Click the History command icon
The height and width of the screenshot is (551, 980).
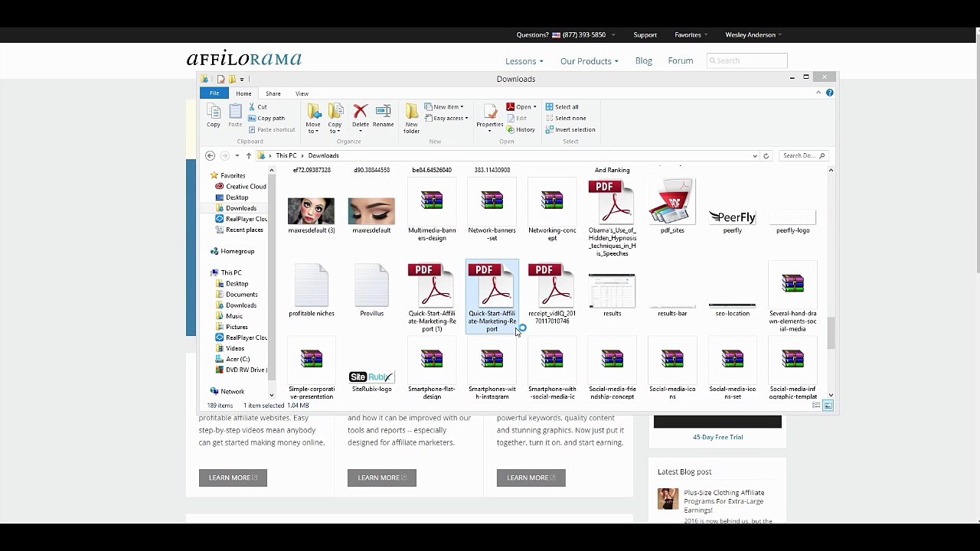pyautogui.click(x=521, y=129)
